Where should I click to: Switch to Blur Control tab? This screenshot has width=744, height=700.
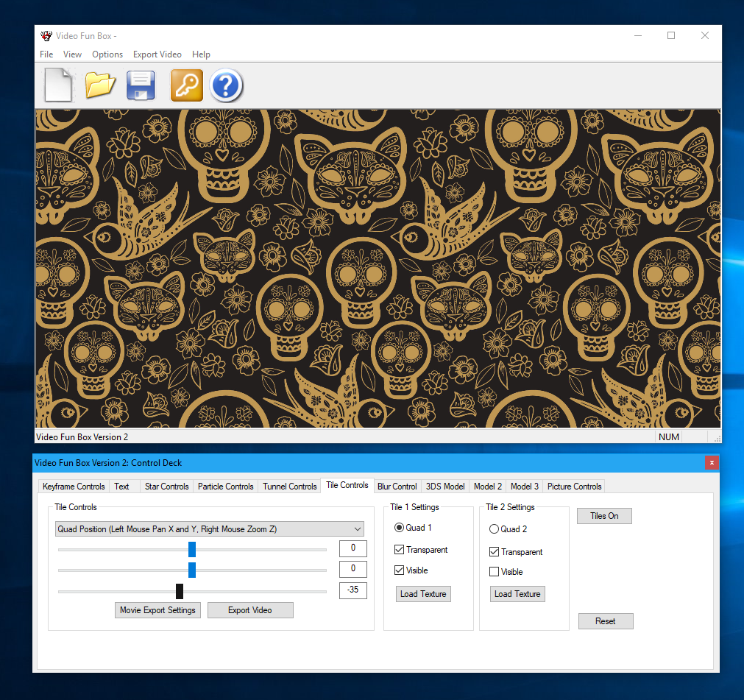(397, 487)
